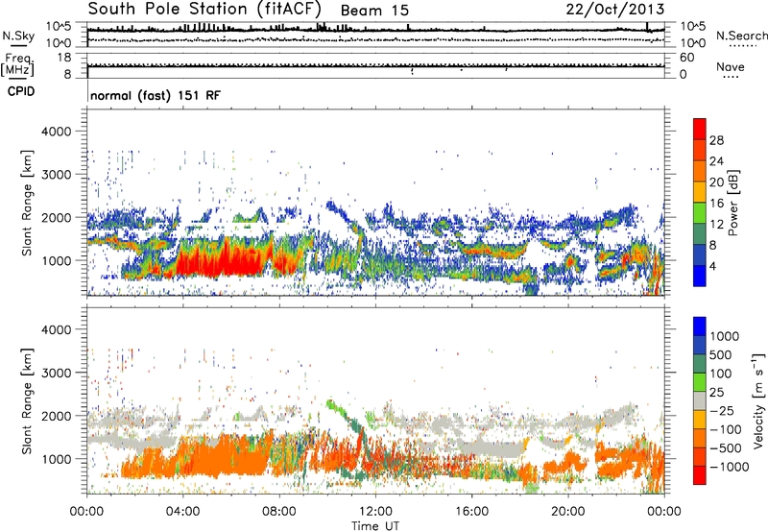The height and width of the screenshot is (532, 768).
Task: Click the '4' tick on power color bar
Action: (x=712, y=267)
